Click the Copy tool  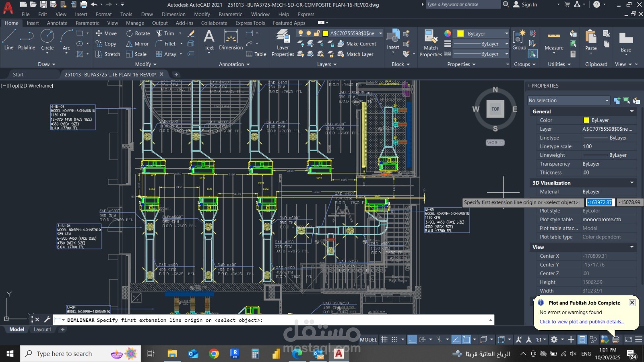106,44
